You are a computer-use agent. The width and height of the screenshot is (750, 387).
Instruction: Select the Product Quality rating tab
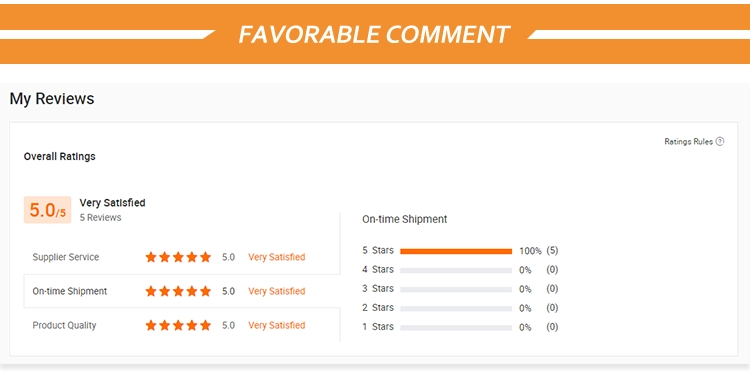tap(182, 325)
